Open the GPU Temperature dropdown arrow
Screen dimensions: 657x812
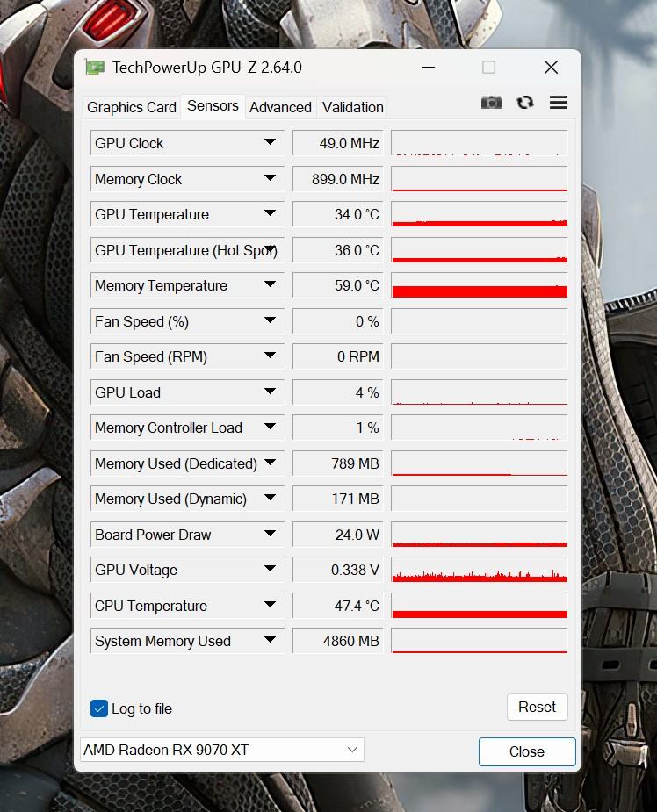click(x=270, y=212)
